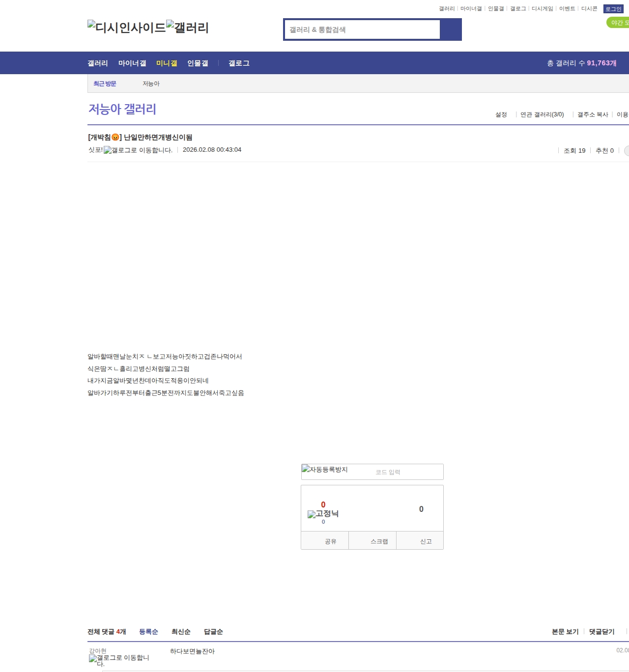The height and width of the screenshot is (672, 629).
Task: Open the post author's 갤로그 icon
Action: click(138, 150)
